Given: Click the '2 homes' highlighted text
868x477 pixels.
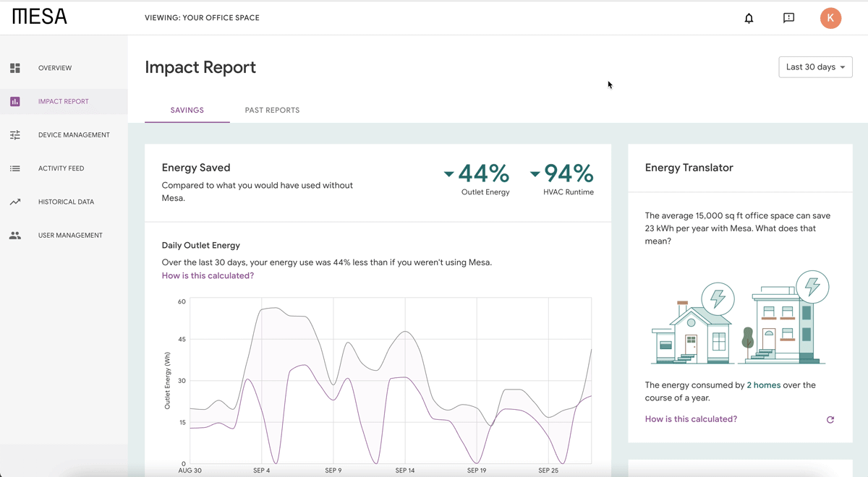Looking at the screenshot, I should pos(764,385).
